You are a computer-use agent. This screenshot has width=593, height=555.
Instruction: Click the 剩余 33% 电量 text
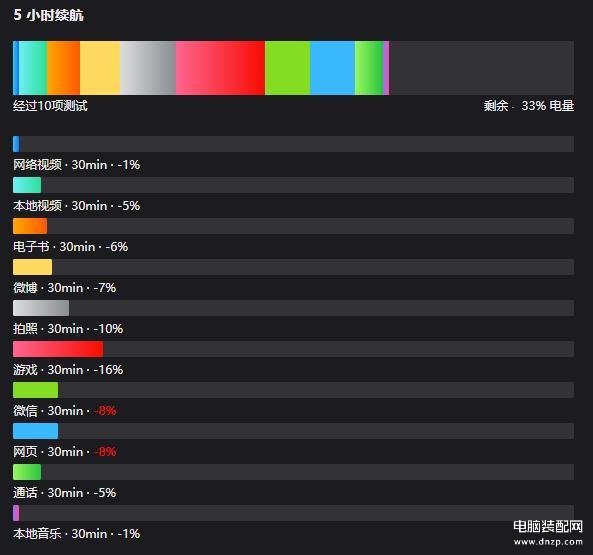pyautogui.click(x=529, y=105)
